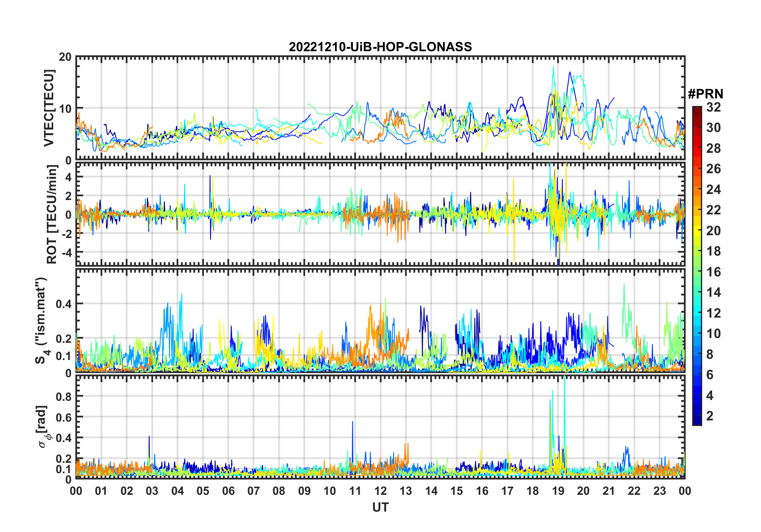Select the ROT [TECU/min] y-axis label
Image resolution: width=761 pixels, height=532 pixels.
click(52, 214)
